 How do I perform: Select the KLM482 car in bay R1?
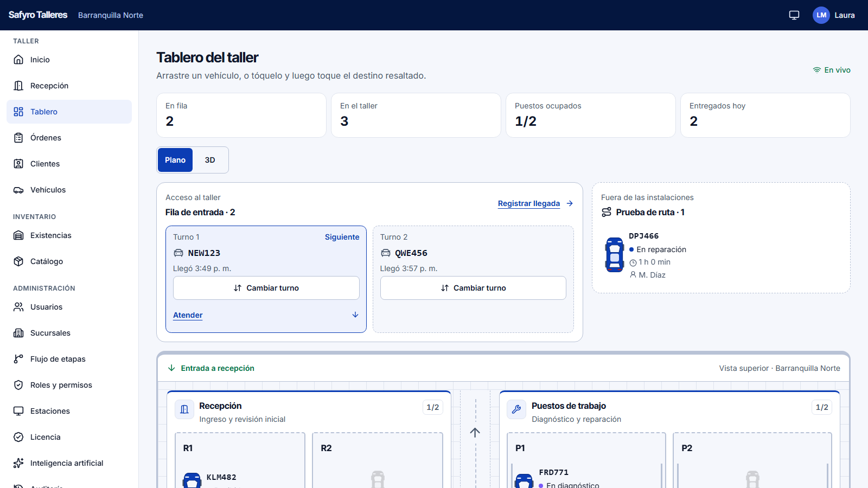[x=192, y=480]
